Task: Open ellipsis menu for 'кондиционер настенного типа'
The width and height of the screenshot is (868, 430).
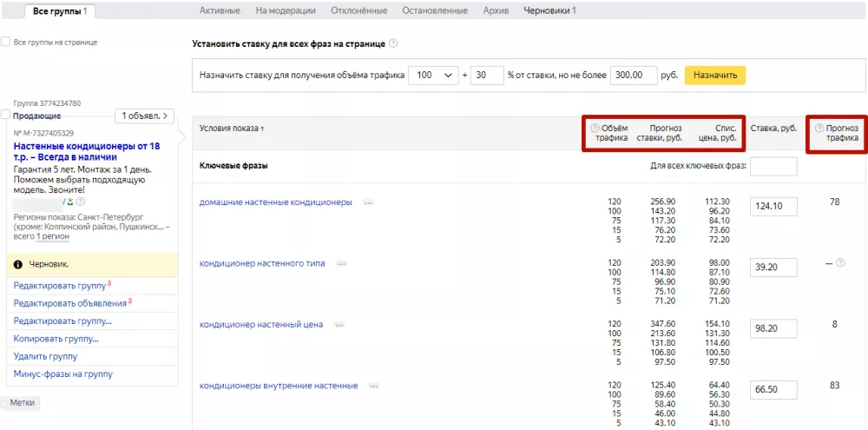Action: [341, 264]
